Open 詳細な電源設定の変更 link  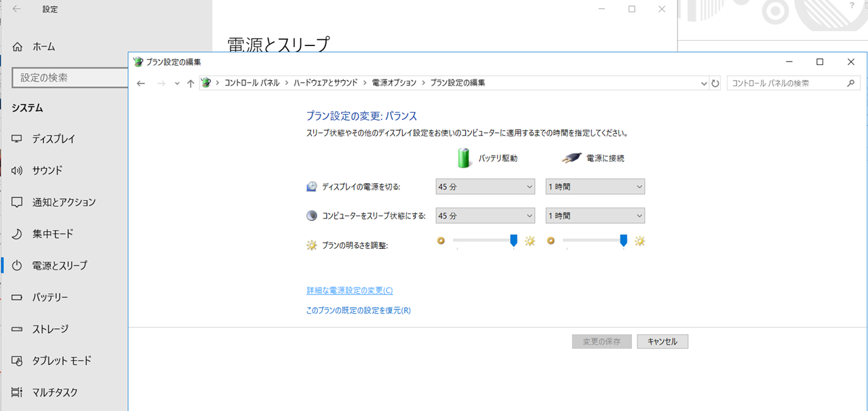coord(350,290)
